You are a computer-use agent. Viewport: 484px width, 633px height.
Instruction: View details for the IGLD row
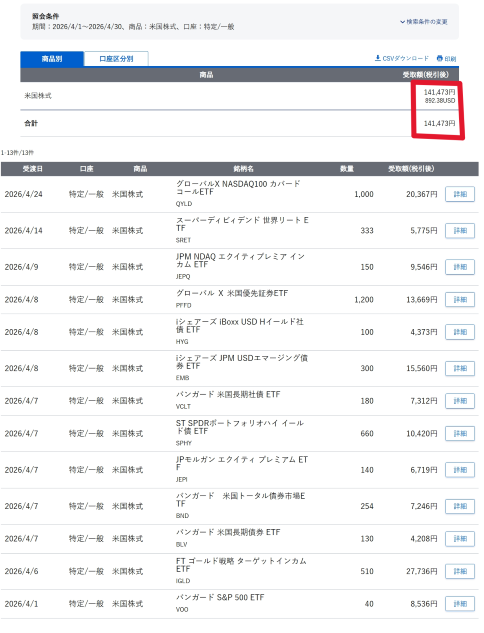coord(460,571)
